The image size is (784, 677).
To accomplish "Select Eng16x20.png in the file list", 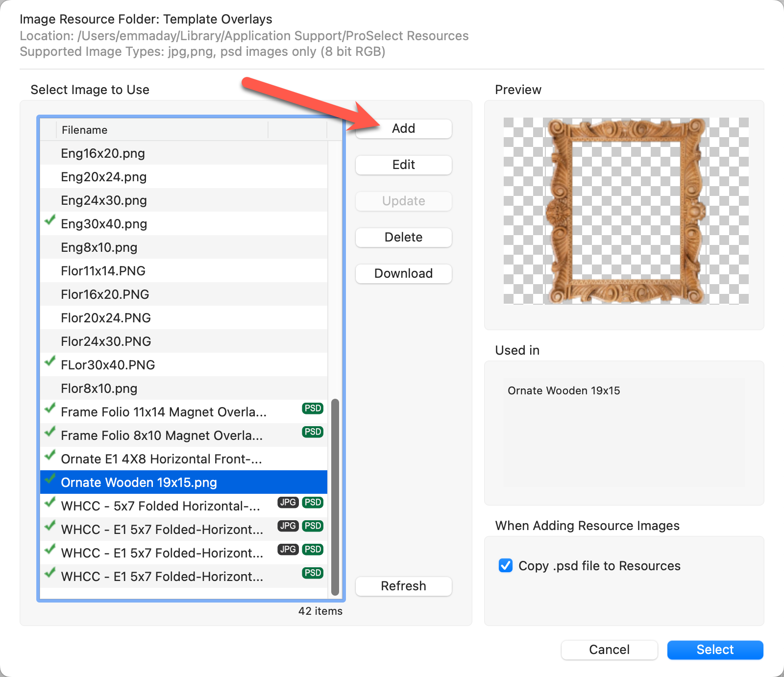I will pos(103,153).
